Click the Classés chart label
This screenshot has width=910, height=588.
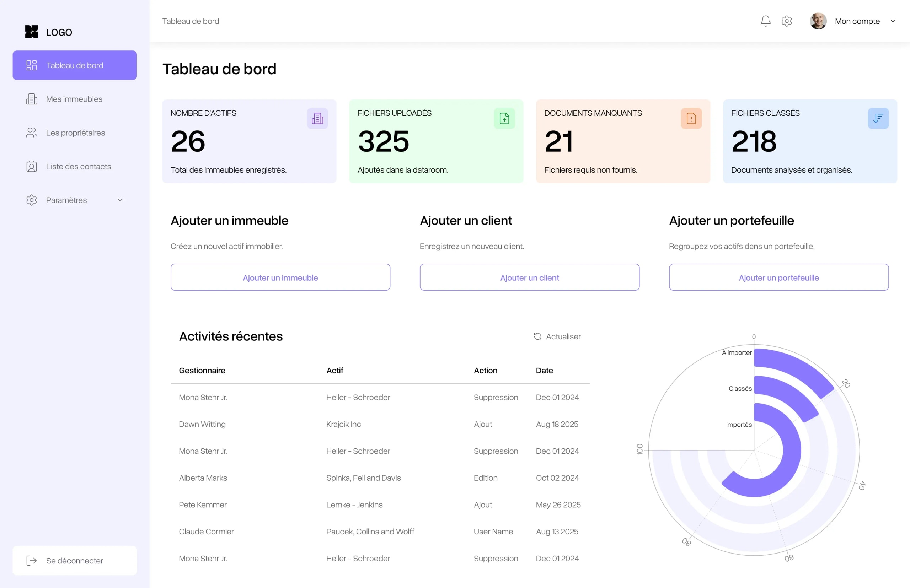coord(740,389)
